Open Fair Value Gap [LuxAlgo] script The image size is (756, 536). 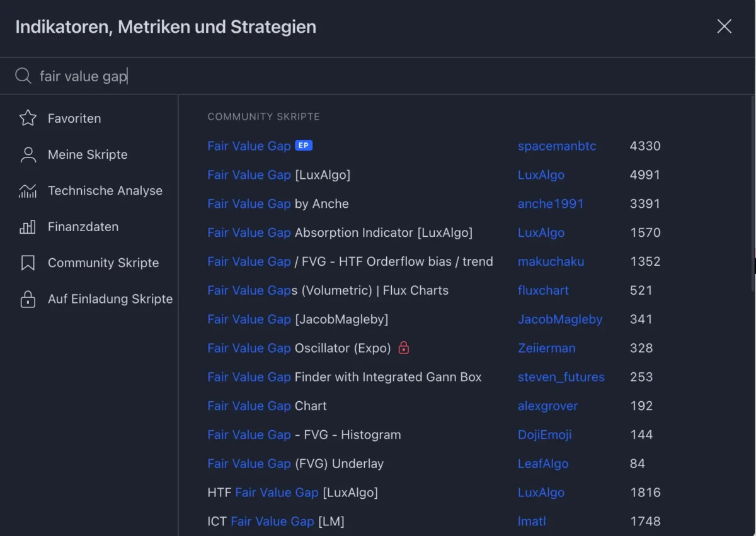[278, 174]
